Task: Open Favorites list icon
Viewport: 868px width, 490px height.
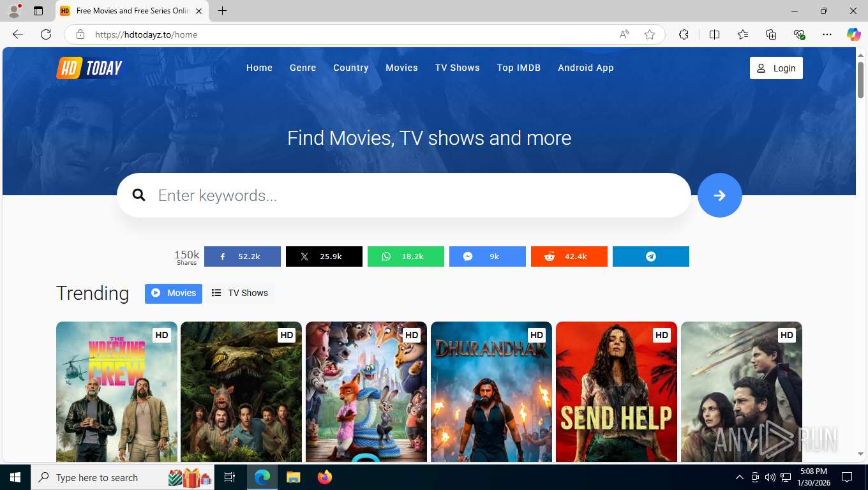Action: (743, 34)
